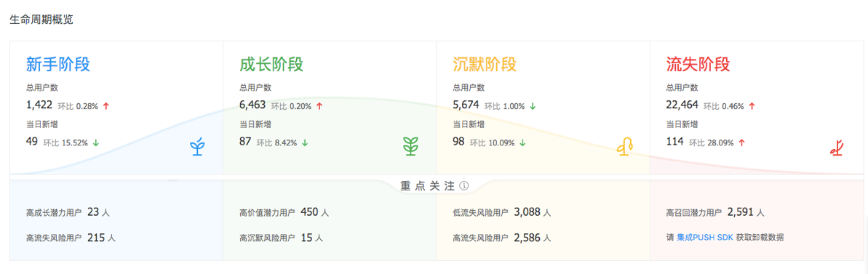Viewport: 868px width, 274px height.
Task: Click the yellow wilting plant icon in 沉默阶段
Action: coord(624,146)
